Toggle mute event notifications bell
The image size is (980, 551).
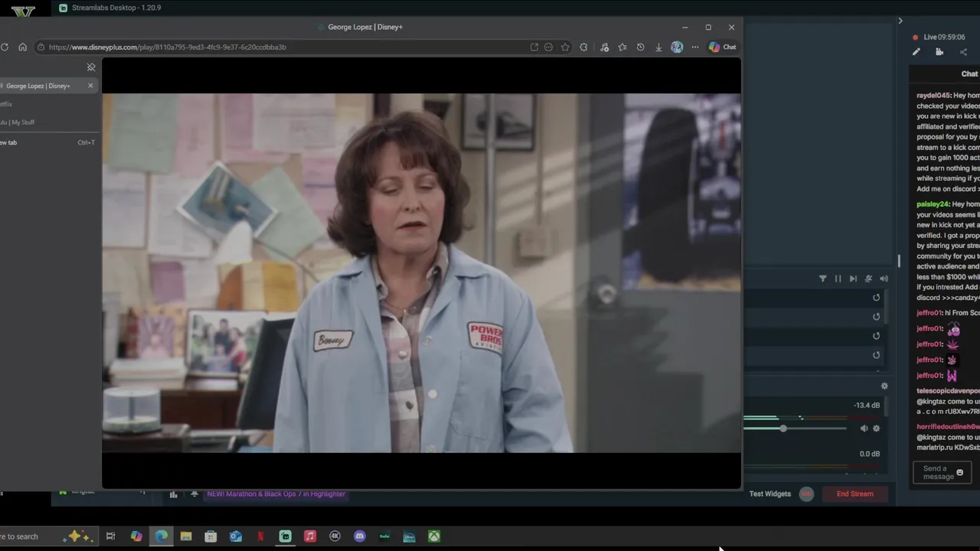[x=868, y=279]
